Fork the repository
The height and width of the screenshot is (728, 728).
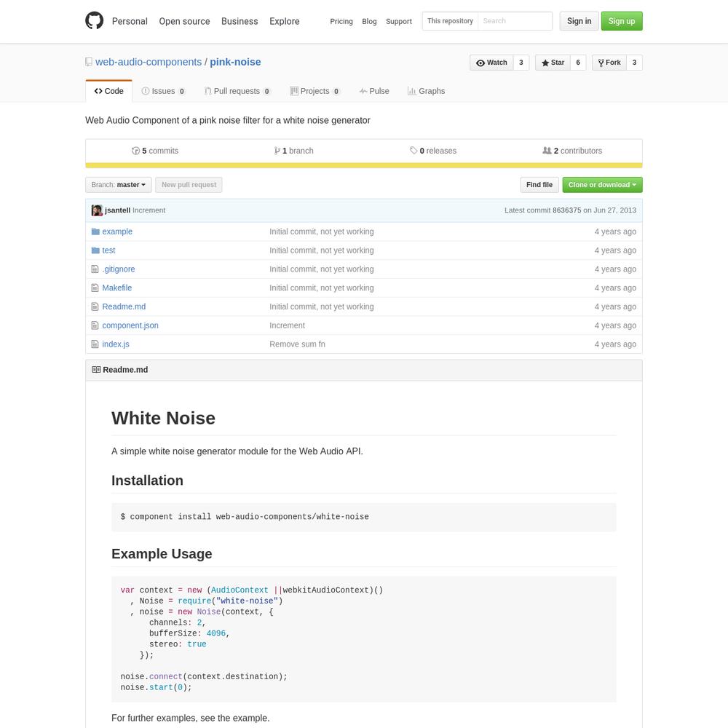point(609,63)
